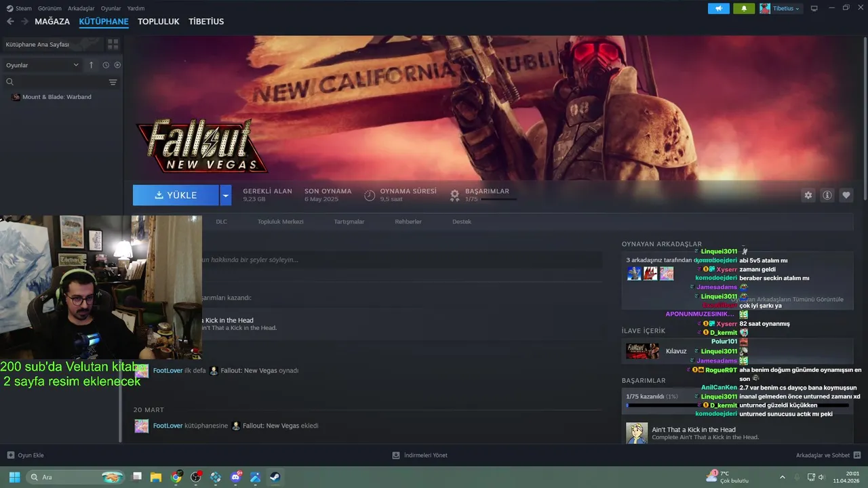The height and width of the screenshot is (488, 868).
Task: Open the Oyunlar top menu
Action: pos(111,8)
